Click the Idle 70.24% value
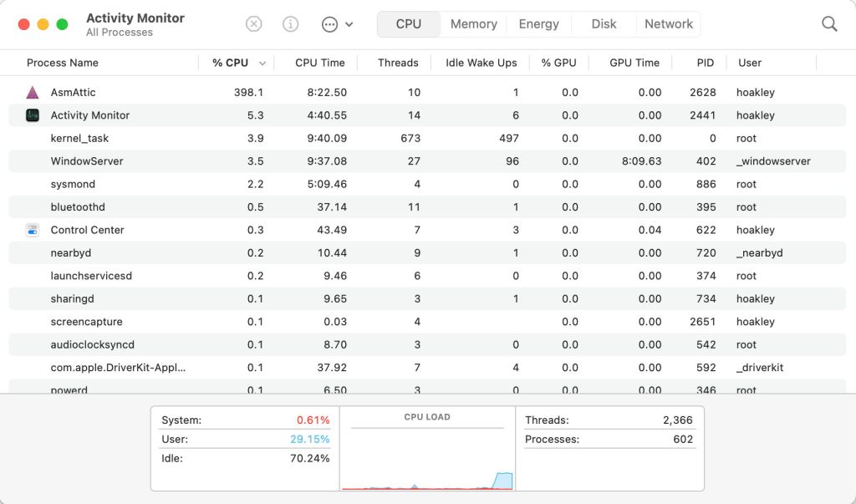The height and width of the screenshot is (504, 856). tap(309, 458)
